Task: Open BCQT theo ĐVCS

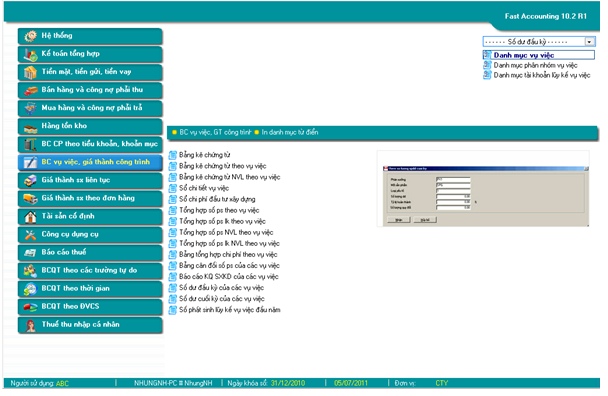Action: click(90, 306)
